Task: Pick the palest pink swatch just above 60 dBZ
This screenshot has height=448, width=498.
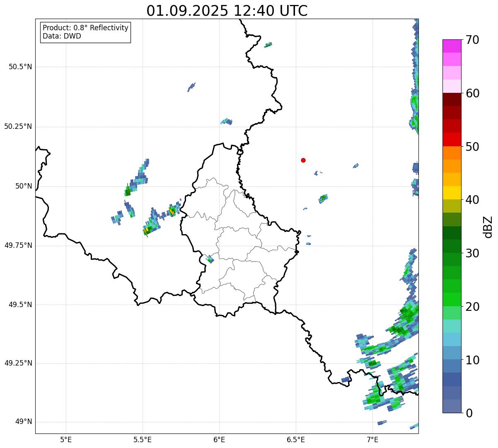Action: pos(454,86)
